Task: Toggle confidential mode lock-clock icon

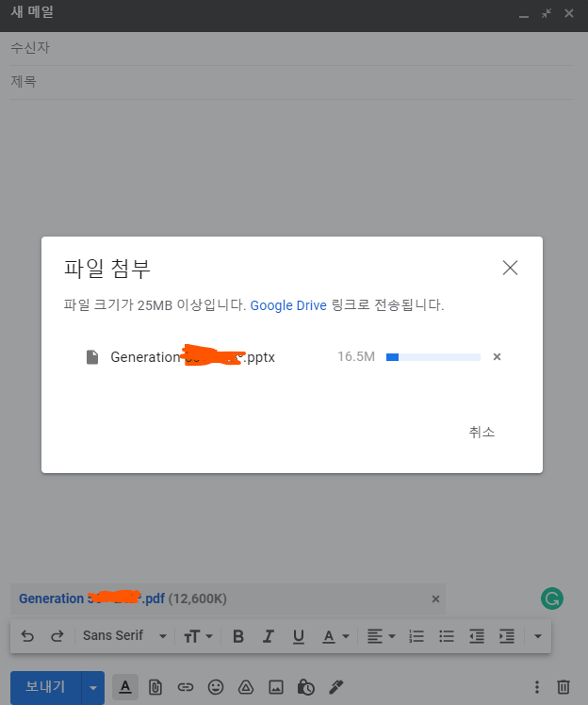Action: (x=305, y=687)
